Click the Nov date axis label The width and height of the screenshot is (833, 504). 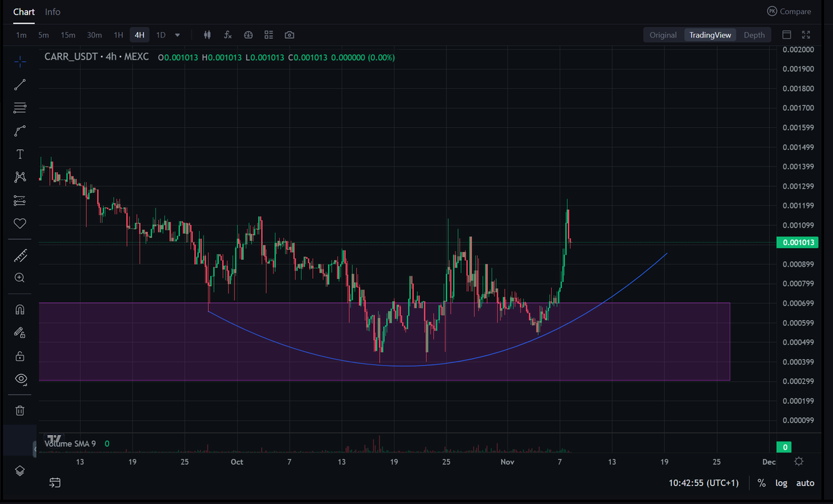tap(507, 462)
